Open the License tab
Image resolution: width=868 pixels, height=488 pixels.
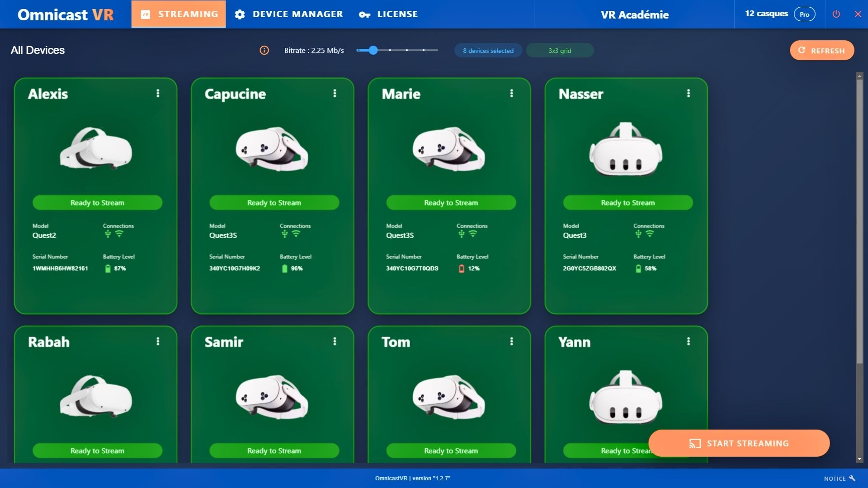coord(388,14)
